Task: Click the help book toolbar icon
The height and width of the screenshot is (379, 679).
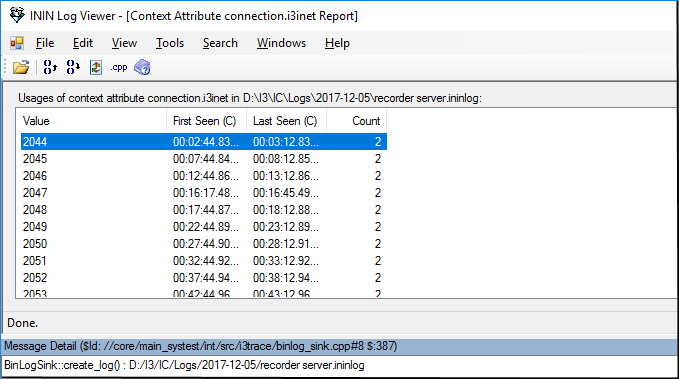Action: pyautogui.click(x=142, y=67)
